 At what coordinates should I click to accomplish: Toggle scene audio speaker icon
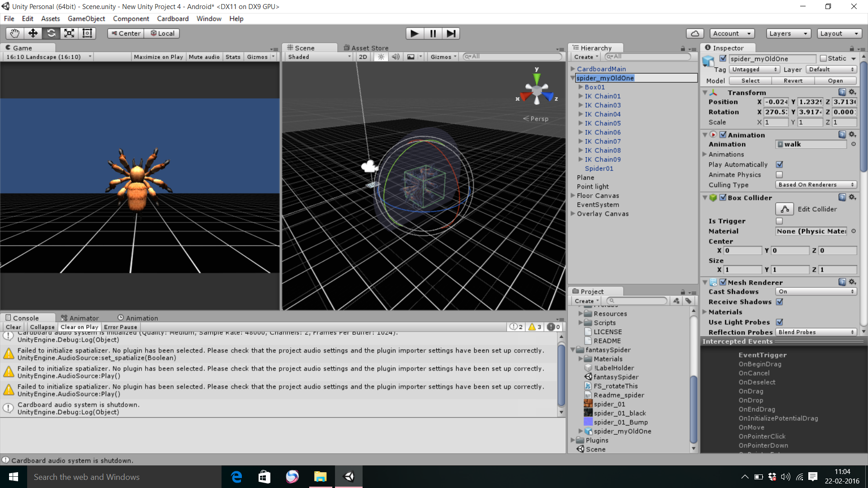click(x=396, y=57)
